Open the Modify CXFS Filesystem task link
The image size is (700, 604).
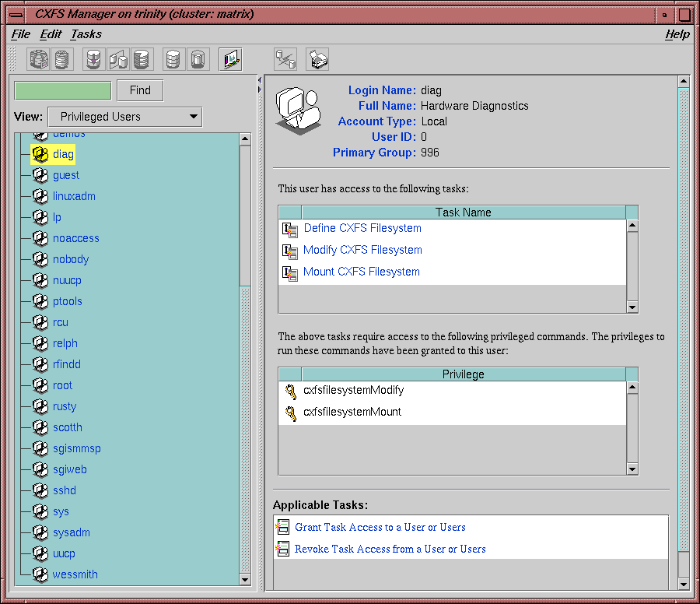362,250
